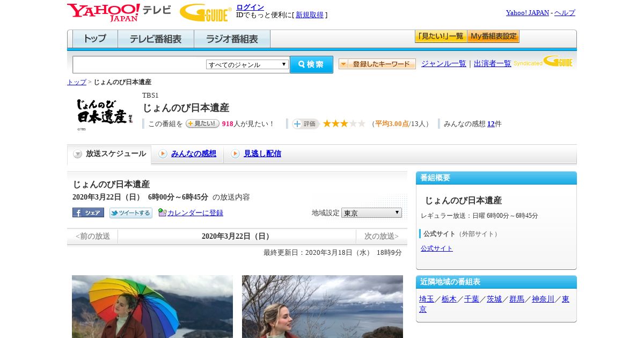Image resolution: width=644 pixels, height=338 pixels.
Task: Select 千葉 region link
Action: (471, 299)
